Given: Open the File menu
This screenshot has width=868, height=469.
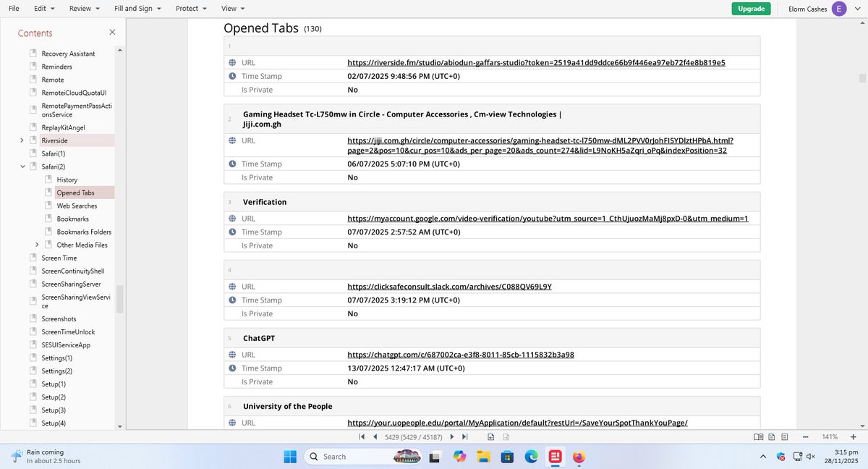Looking at the screenshot, I should 14,8.
